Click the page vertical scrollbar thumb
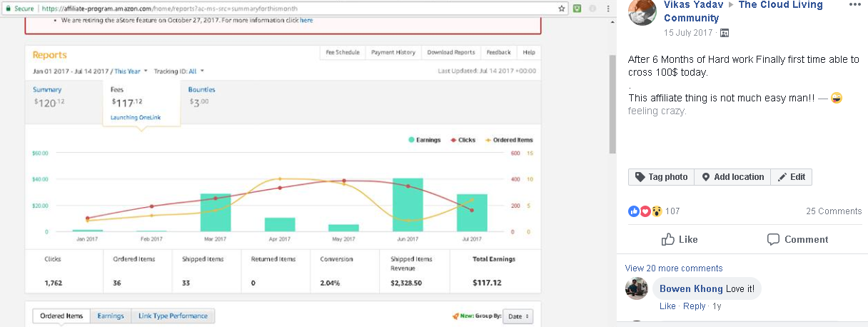 [612, 104]
